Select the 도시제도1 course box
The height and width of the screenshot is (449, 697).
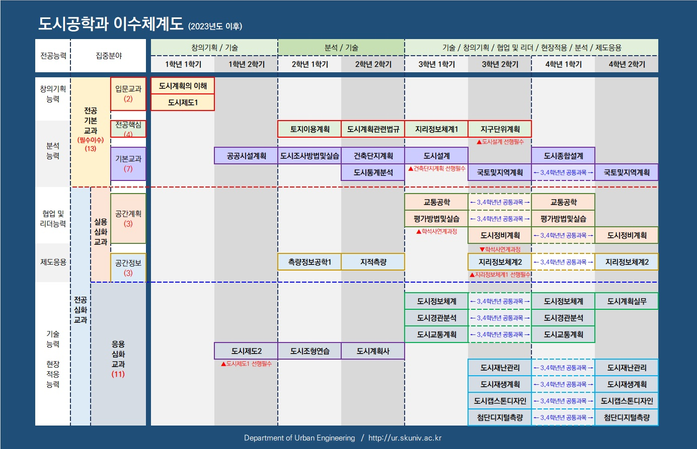coord(182,102)
